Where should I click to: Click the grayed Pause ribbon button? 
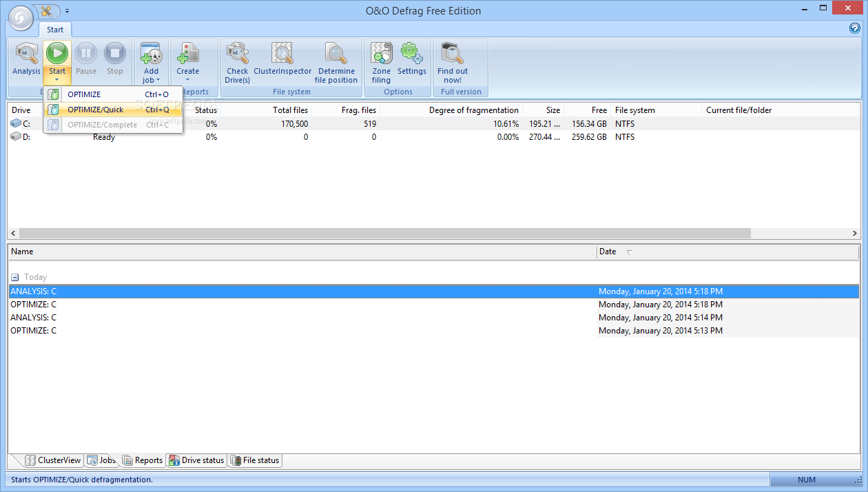tap(86, 59)
